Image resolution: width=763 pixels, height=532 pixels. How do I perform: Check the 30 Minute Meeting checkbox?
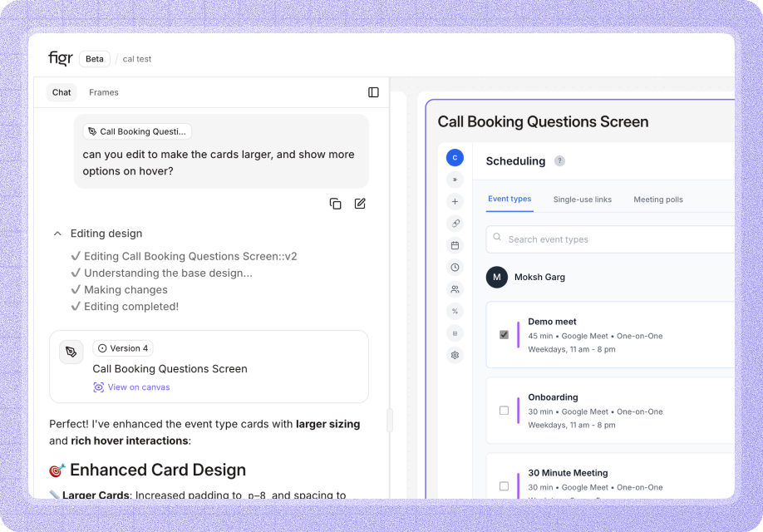[505, 486]
